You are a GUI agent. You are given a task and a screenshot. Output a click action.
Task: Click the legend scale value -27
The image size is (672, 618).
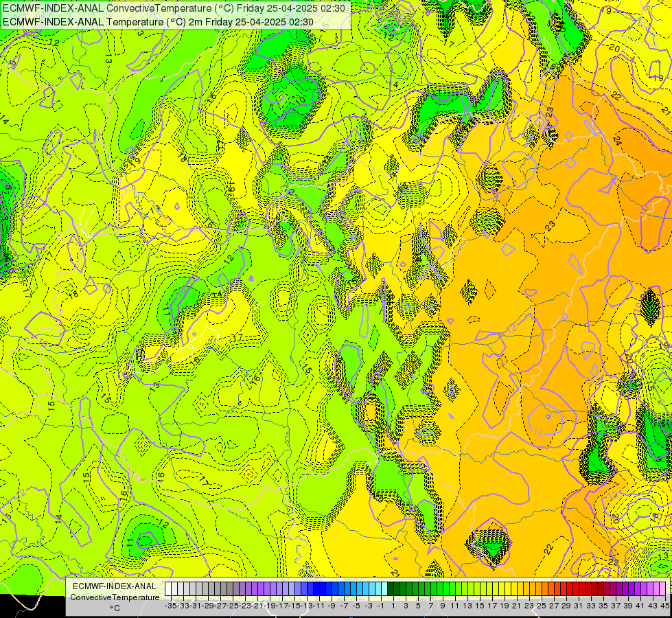click(x=221, y=606)
